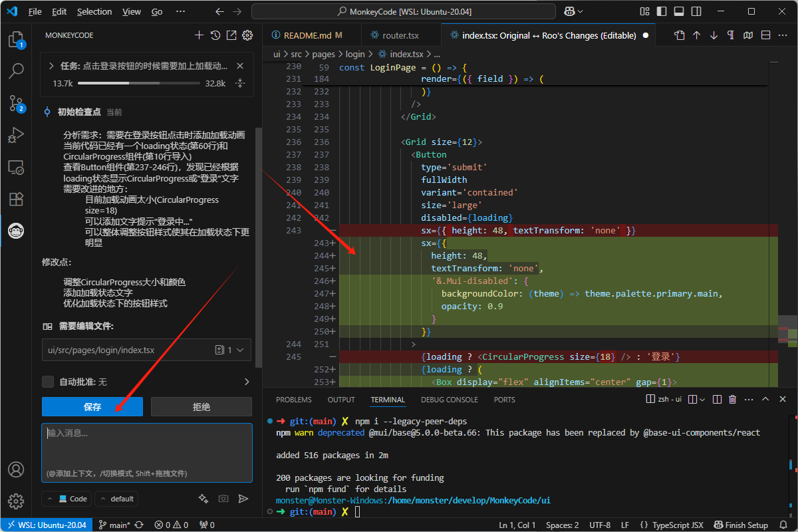Image resolution: width=798 pixels, height=532 pixels.
Task: Start a new MonkeyCode task
Action: [199, 35]
